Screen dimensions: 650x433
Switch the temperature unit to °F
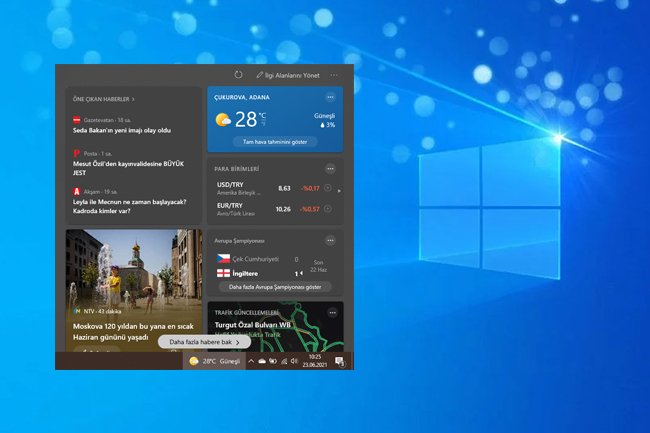pyautogui.click(x=263, y=124)
